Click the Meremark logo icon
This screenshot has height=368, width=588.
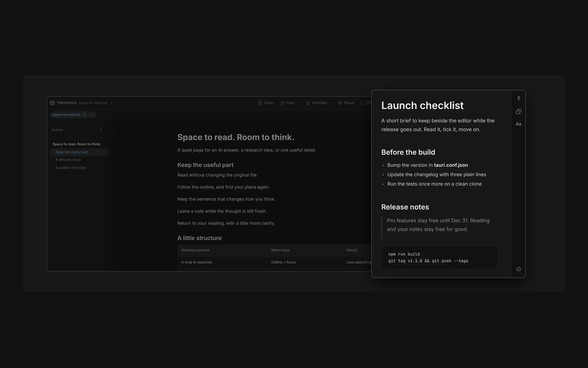(53, 103)
